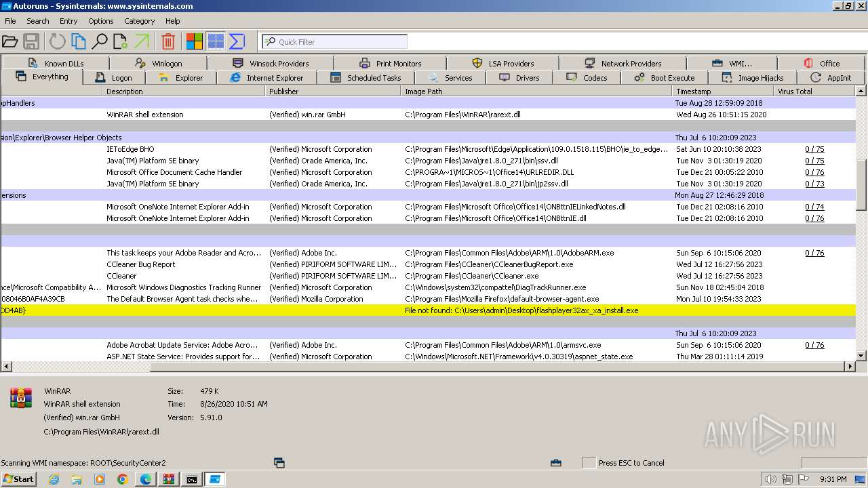Open the Search menu
The width and height of the screenshot is (868, 488).
tap(38, 21)
